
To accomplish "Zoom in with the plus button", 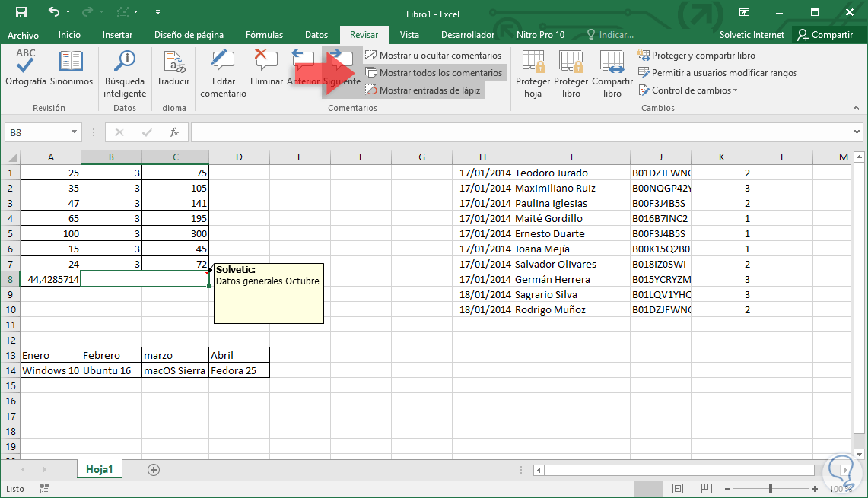I will pyautogui.click(x=814, y=489).
